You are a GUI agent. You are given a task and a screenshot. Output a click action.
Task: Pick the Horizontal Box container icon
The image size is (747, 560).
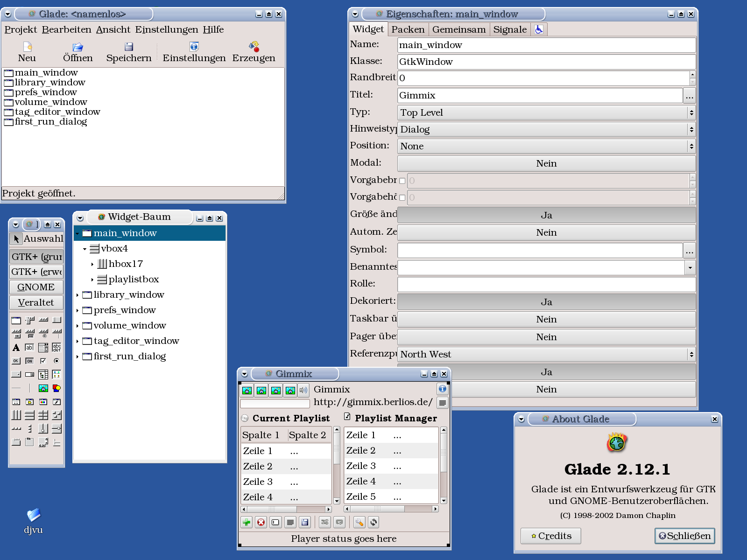click(16, 415)
